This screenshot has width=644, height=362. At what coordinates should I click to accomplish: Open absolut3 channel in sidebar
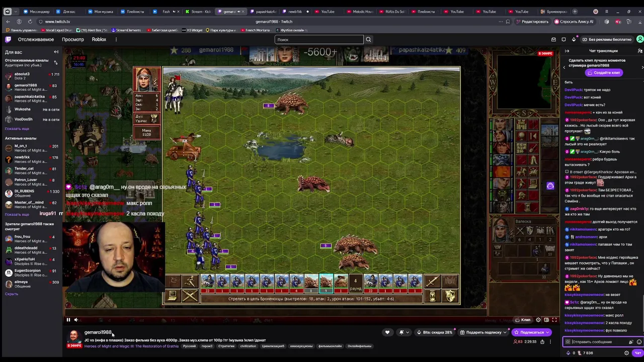(31, 76)
